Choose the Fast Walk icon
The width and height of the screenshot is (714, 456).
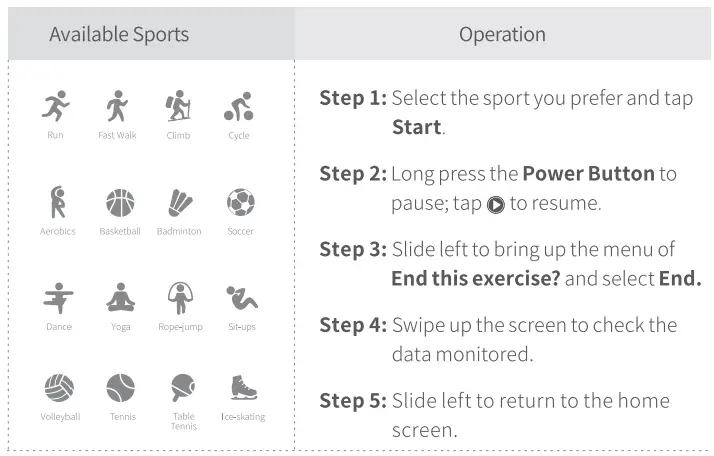pyautogui.click(x=117, y=106)
